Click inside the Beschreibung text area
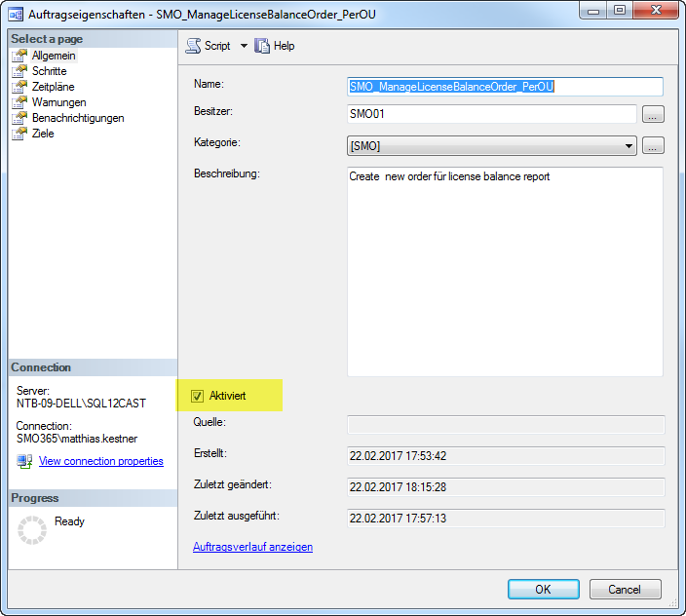The image size is (686, 616). pyautogui.click(x=505, y=271)
